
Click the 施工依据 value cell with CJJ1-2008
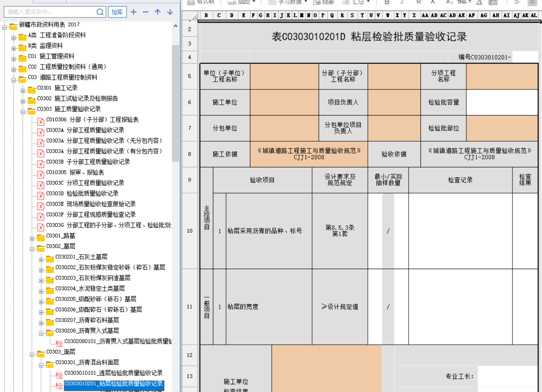click(x=309, y=154)
